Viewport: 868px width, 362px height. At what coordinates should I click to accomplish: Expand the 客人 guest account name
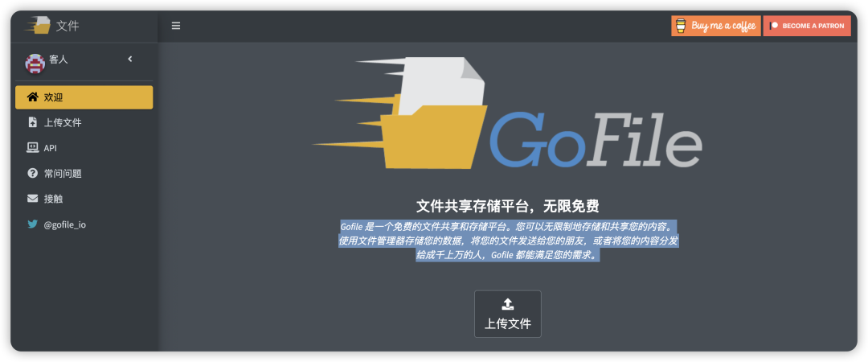(59, 60)
